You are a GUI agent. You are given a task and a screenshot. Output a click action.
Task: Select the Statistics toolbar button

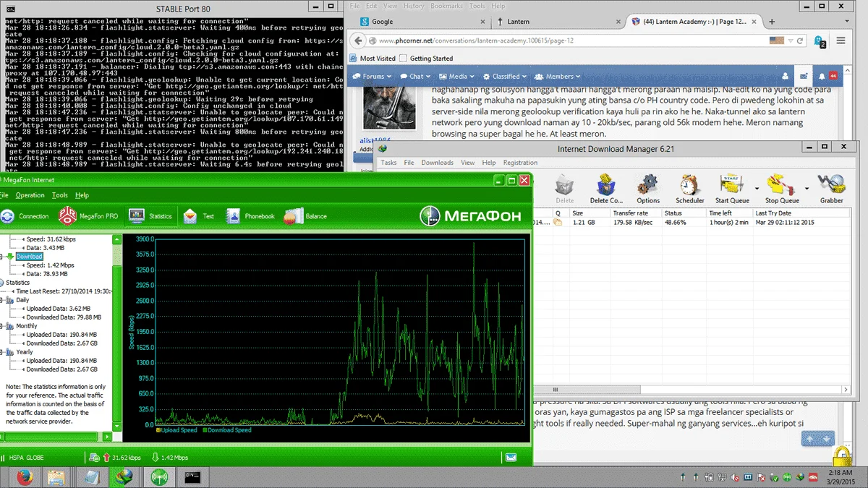(x=150, y=215)
